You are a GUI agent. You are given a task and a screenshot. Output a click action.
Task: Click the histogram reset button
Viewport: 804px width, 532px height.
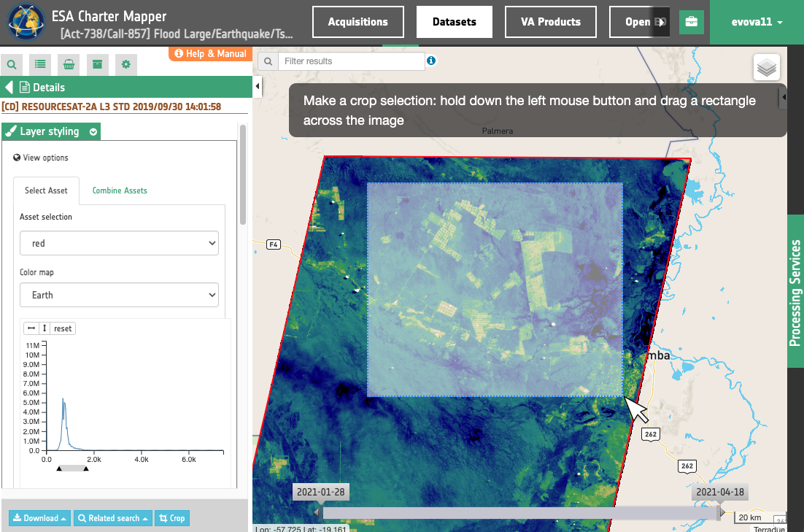pos(63,328)
